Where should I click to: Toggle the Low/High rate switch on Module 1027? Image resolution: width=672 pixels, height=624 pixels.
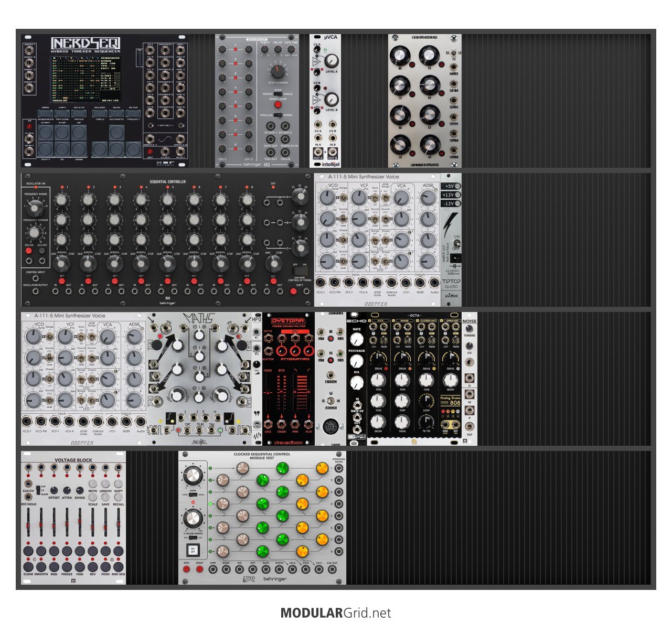(x=193, y=494)
